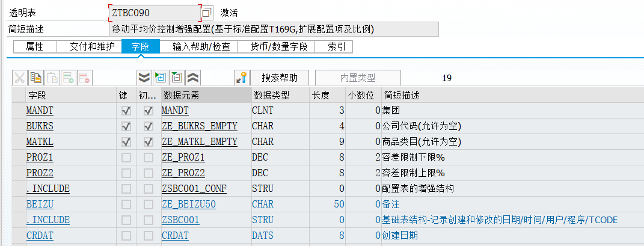Open data element ZE_BUKRS_EMPTY link
Screen dimensions: 644x246
pos(200,126)
